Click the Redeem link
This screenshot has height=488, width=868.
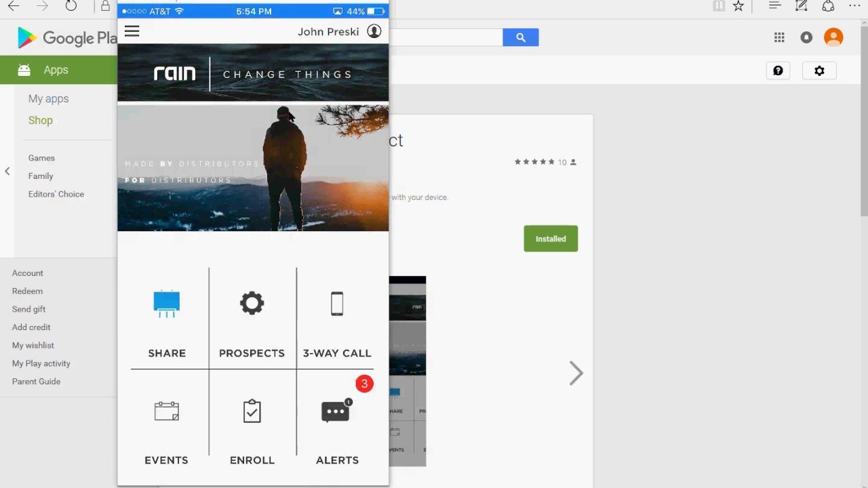coord(27,291)
